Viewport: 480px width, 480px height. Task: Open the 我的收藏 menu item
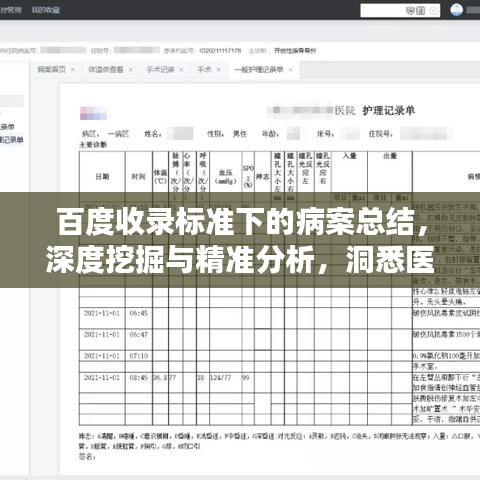tap(46, 10)
